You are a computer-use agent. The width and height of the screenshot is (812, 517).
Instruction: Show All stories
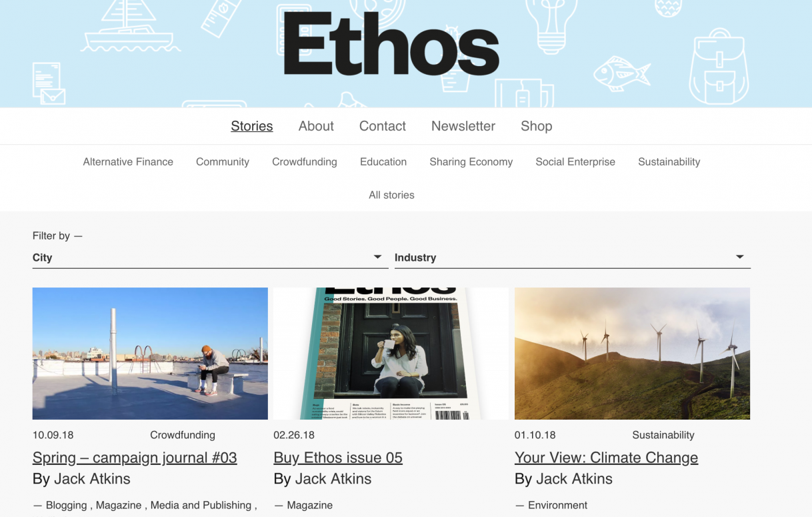pos(392,195)
